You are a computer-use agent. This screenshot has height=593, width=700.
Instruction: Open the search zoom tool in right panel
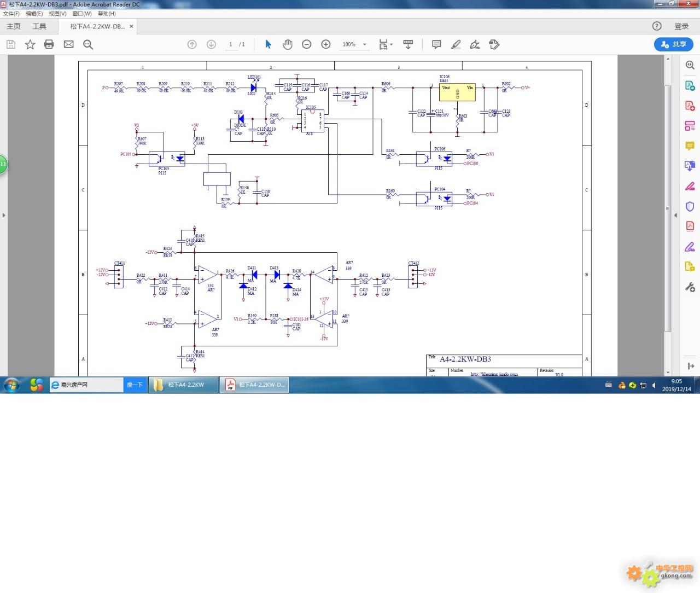(690, 65)
